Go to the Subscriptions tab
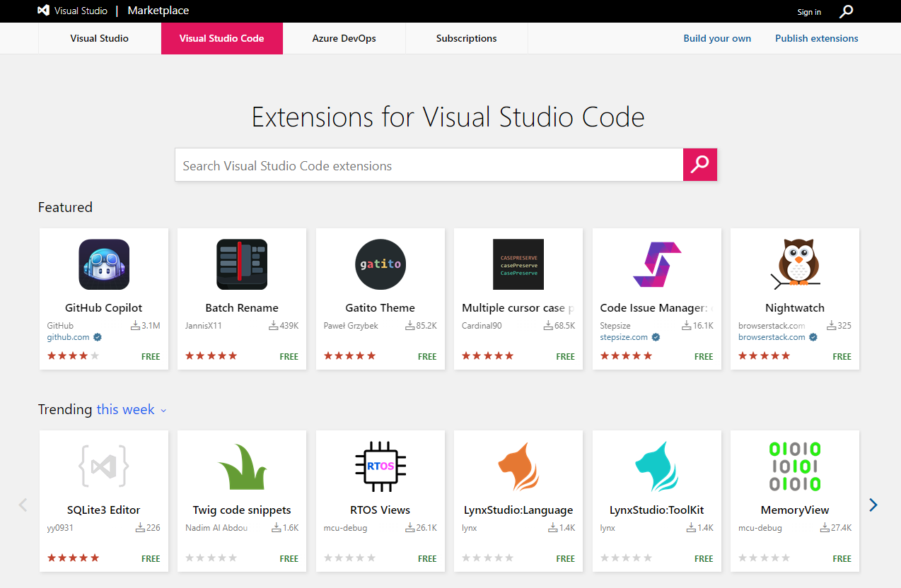Viewport: 901px width, 588px height. (467, 38)
